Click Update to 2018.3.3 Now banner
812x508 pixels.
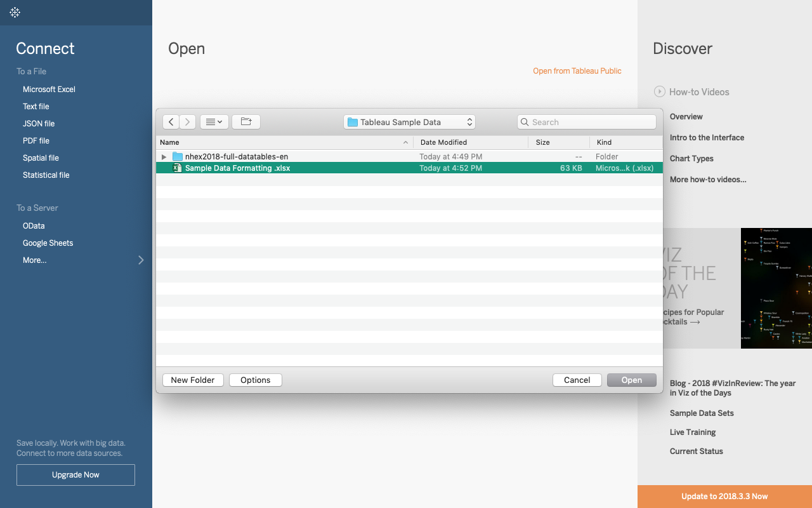click(724, 497)
